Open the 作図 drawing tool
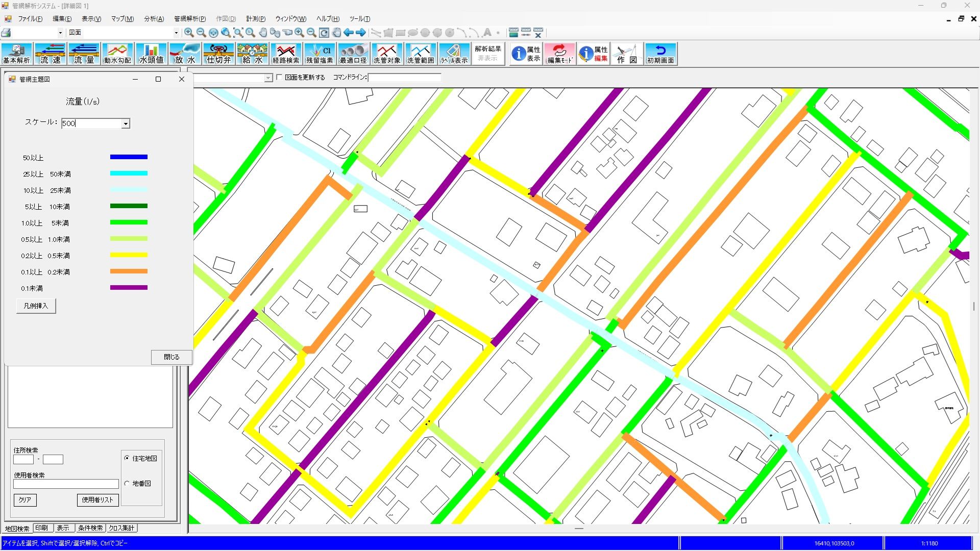 point(627,54)
